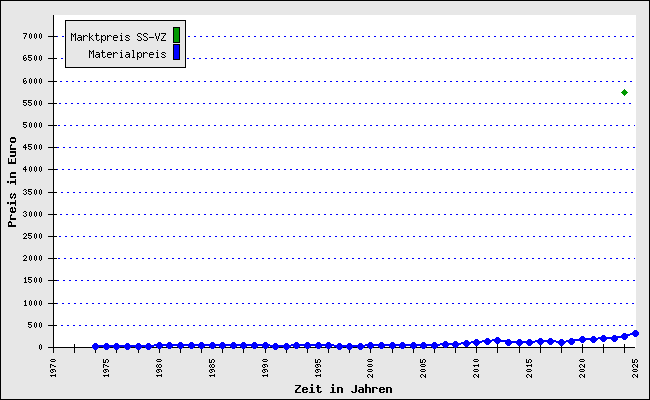Click the 2005 x-axis year label
The height and width of the screenshot is (400, 650).
pyautogui.click(x=423, y=368)
